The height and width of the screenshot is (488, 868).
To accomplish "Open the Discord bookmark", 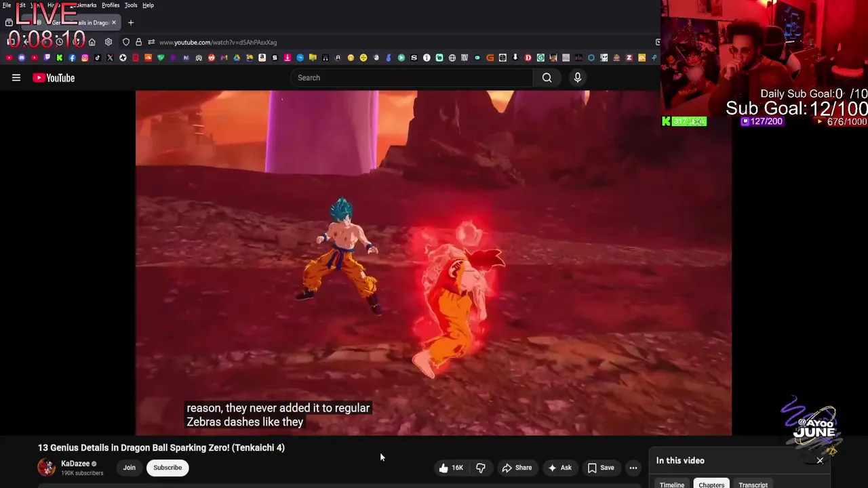I will pyautogui.click(x=22, y=58).
